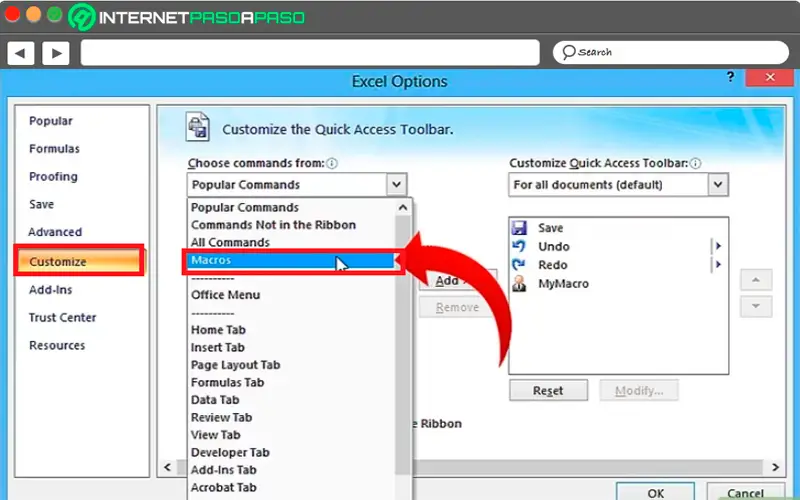Open the Trust Center category
Screen dimensions: 800x500
click(x=62, y=317)
